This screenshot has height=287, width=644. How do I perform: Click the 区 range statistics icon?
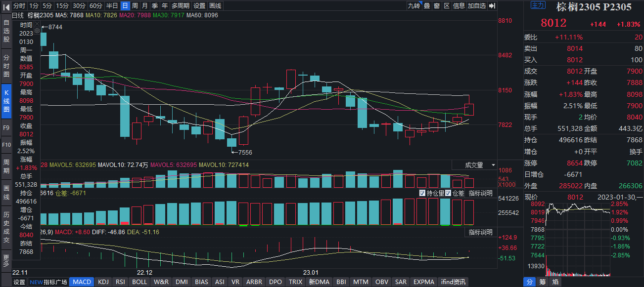(447, 6)
